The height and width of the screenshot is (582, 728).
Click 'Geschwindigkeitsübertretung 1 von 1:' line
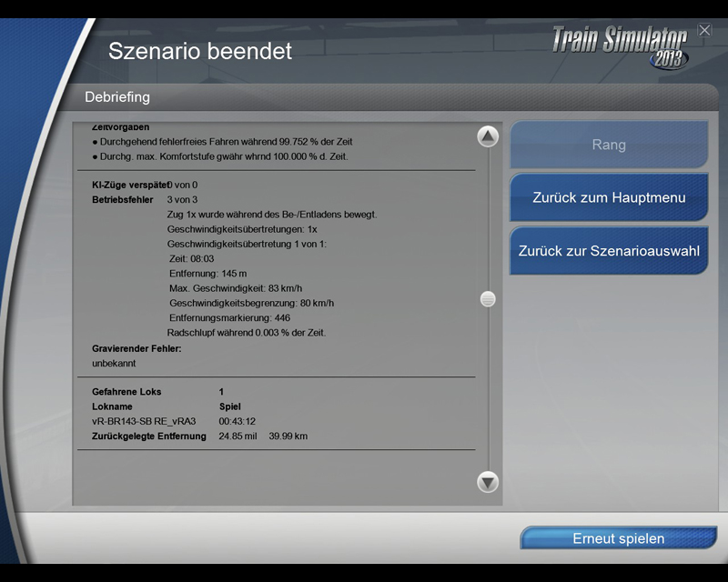click(x=247, y=244)
